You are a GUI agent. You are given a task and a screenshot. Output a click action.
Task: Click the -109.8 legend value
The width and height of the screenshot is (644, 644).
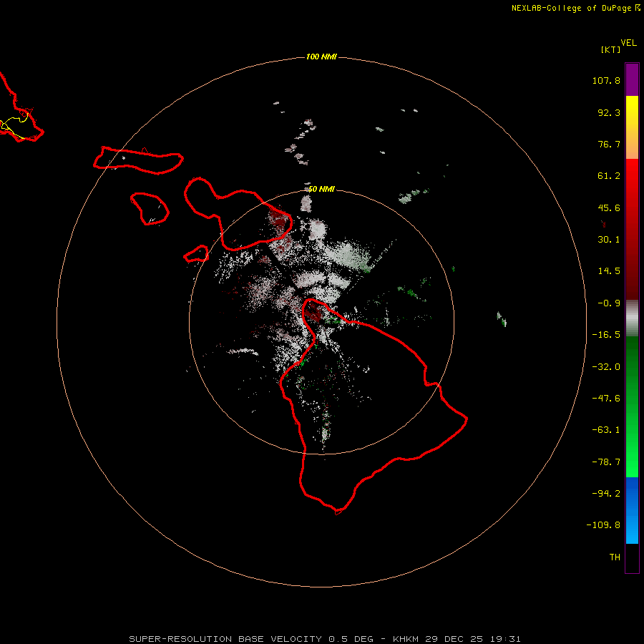pyautogui.click(x=603, y=525)
